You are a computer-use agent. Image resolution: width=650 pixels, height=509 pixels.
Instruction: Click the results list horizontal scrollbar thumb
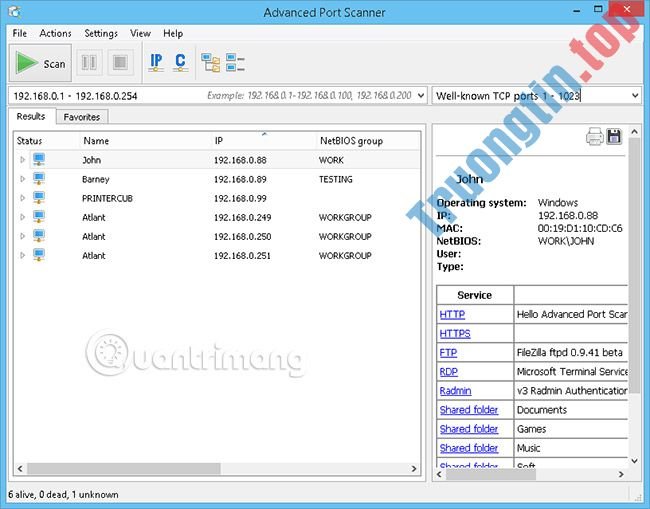tap(124, 468)
